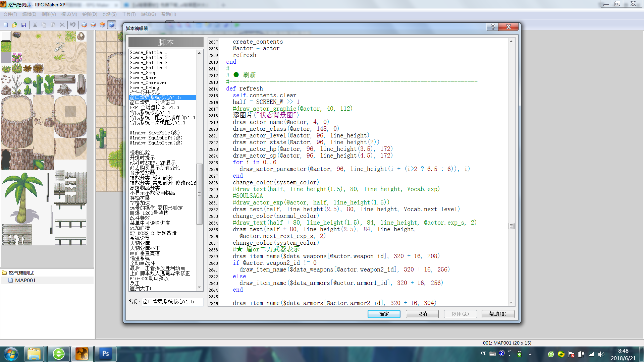Viewport: 644px width, 362px height.
Task: Open the 360 browser taskbar icon
Action: 59,354
